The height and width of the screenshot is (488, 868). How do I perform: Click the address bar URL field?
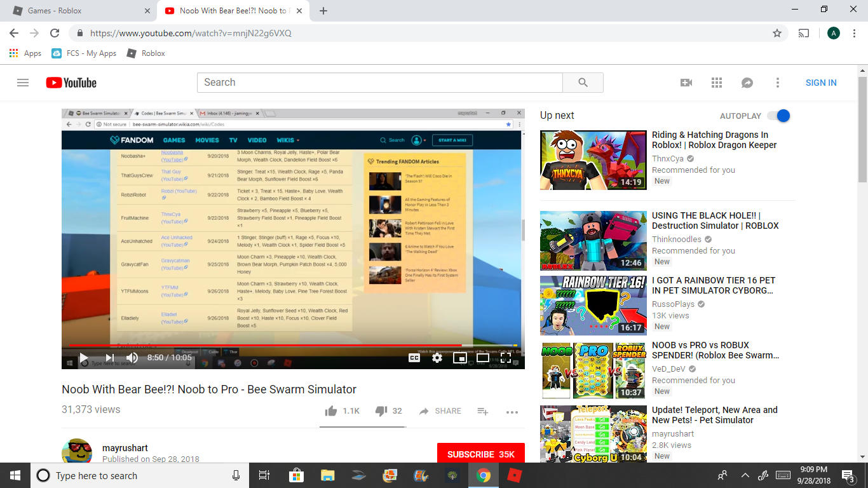[428, 33]
